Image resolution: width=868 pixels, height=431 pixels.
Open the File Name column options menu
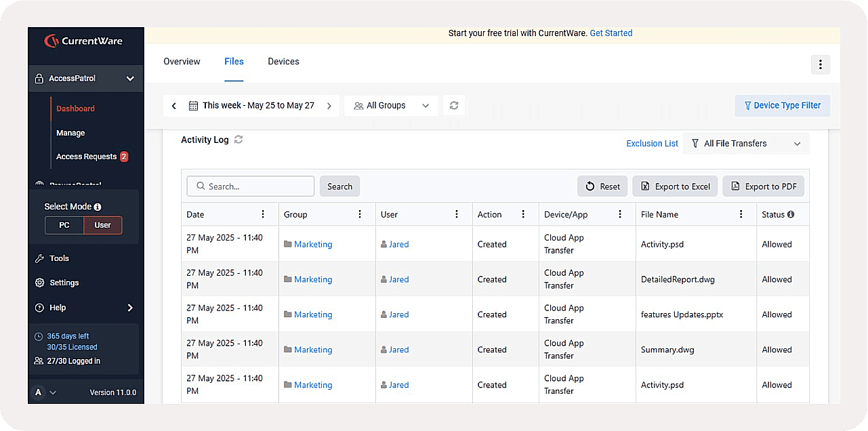coord(741,214)
